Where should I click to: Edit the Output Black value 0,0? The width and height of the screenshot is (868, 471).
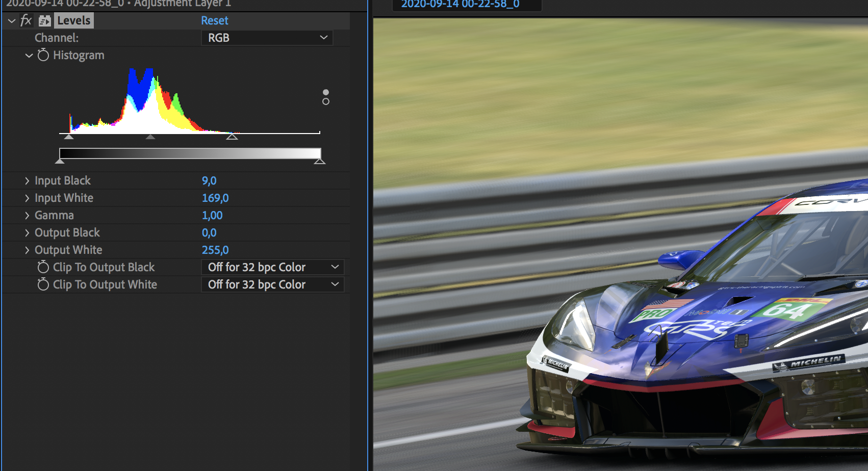[x=209, y=232]
